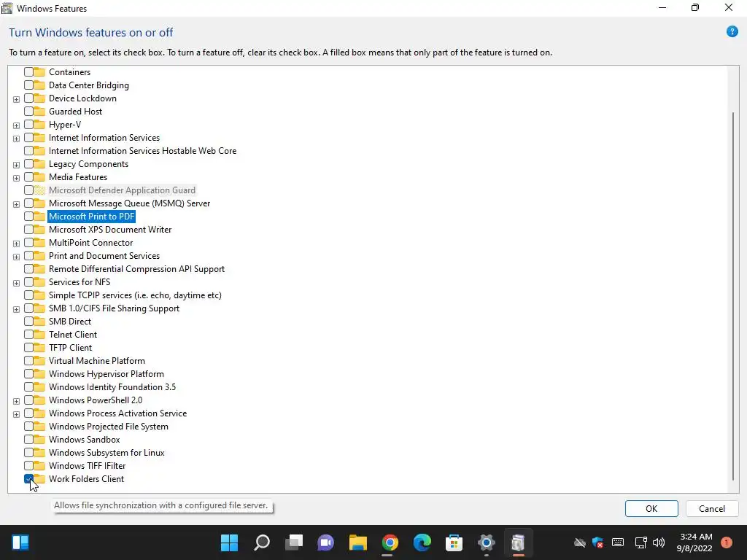Screen dimensions: 747x560
Task: Check Windows Sandbox checkbox
Action: click(28, 440)
